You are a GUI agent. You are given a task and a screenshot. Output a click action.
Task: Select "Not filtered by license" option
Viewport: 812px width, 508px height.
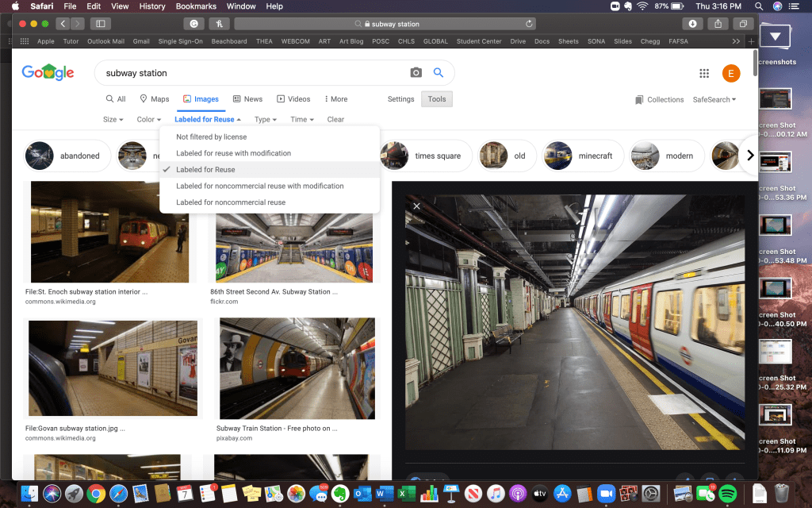pos(211,137)
